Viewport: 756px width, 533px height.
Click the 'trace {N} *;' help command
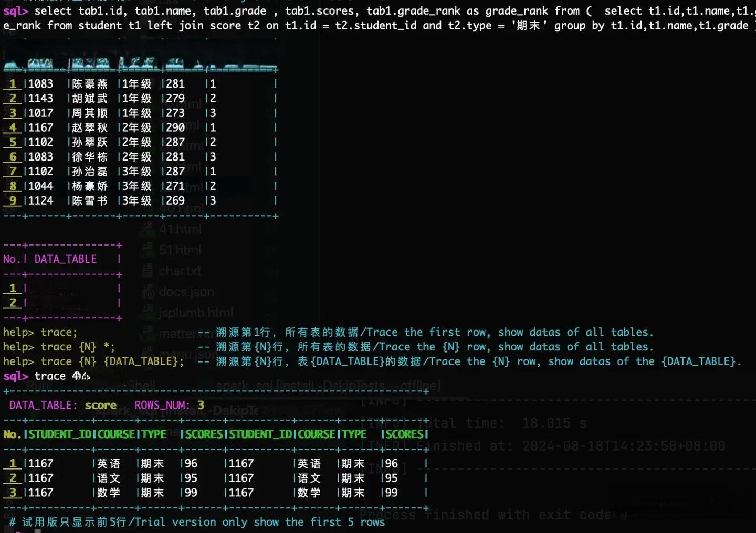(x=59, y=347)
